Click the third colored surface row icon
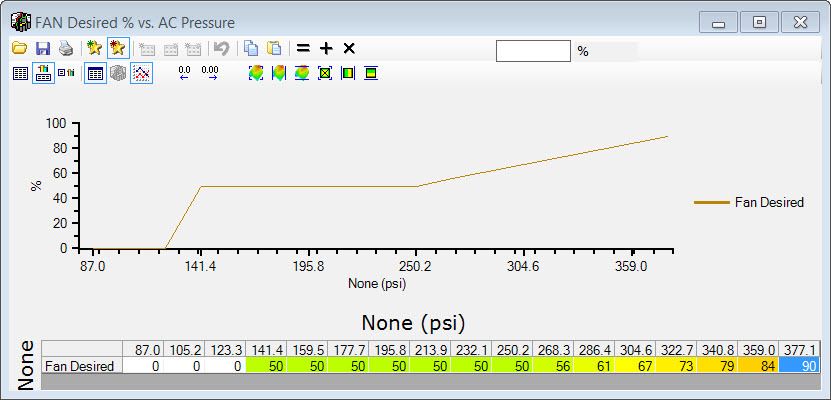Screen dimensions: 831x400 click(x=302, y=73)
